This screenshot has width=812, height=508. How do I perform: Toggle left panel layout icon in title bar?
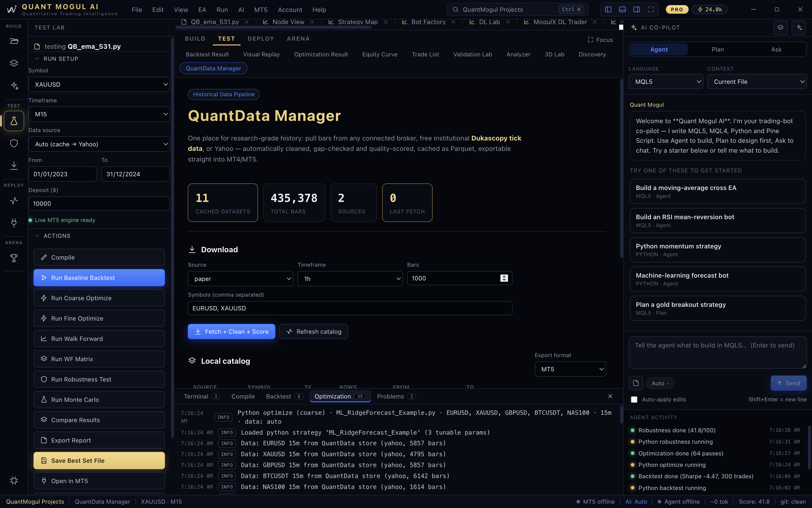coord(608,9)
